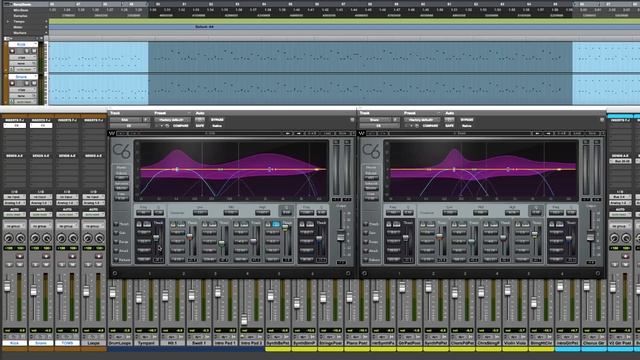Open the TOMS channel no group selector

[67, 226]
